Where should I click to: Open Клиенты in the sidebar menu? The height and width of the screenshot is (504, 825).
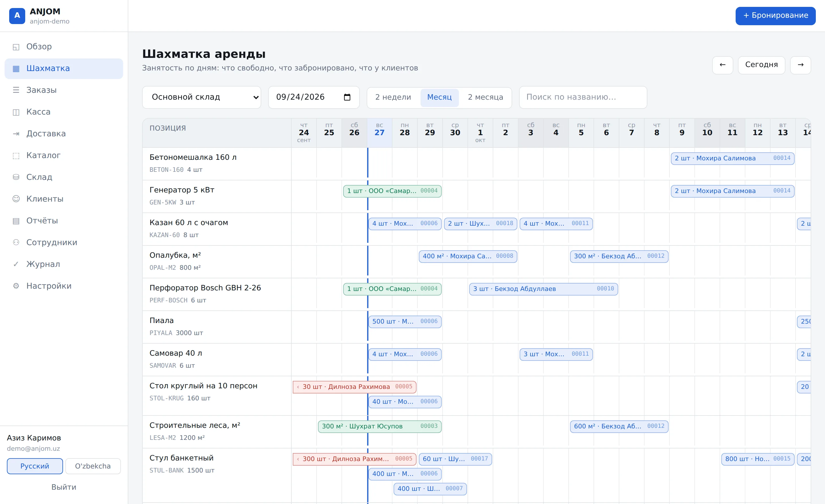[x=64, y=199]
